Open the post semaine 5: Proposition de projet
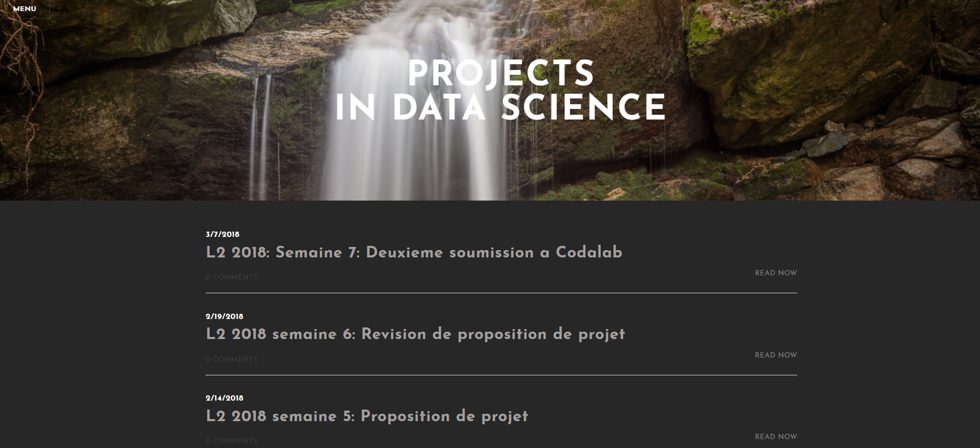The width and height of the screenshot is (980, 448). click(x=367, y=416)
